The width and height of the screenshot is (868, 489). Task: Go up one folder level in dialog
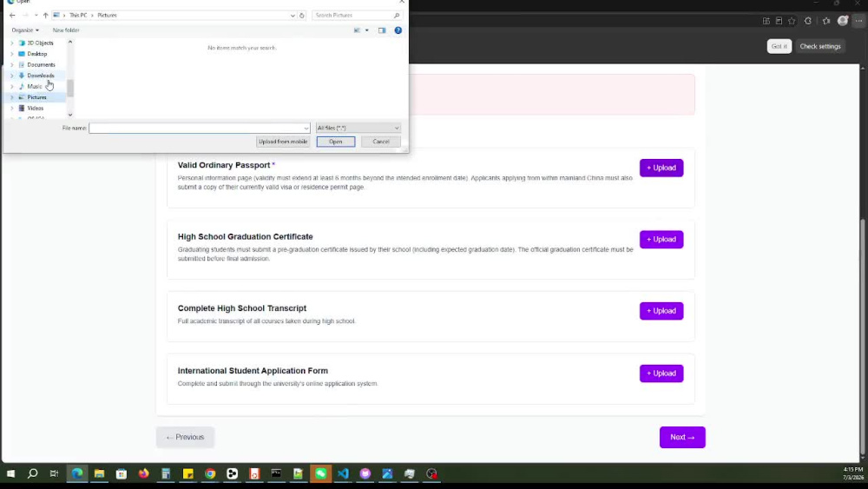[x=45, y=16]
